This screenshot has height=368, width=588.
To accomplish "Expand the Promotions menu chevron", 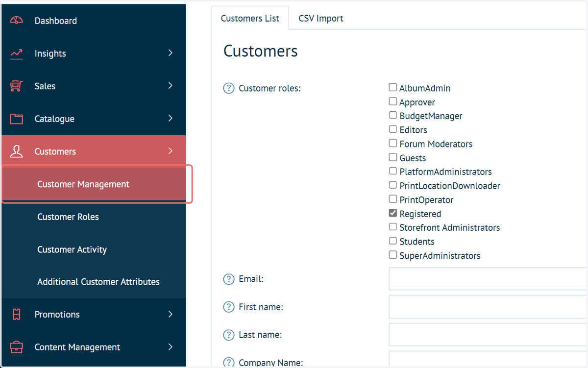I will pyautogui.click(x=171, y=314).
